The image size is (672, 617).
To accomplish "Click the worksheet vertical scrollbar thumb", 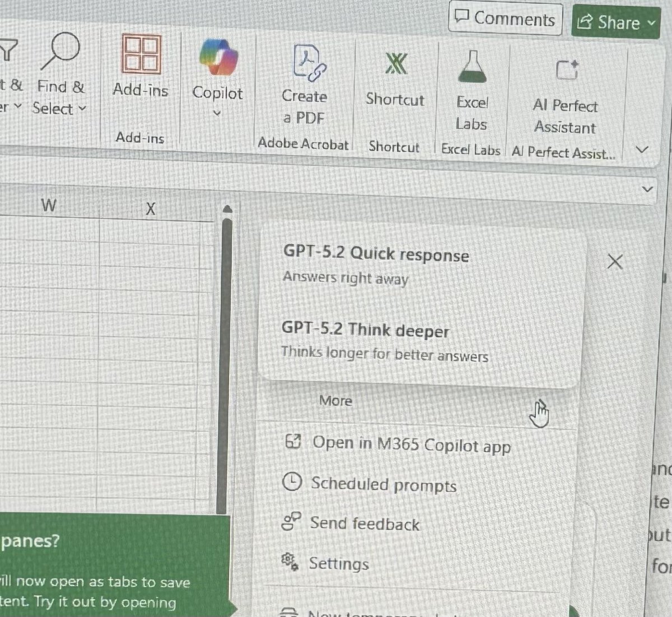I will click(x=225, y=367).
